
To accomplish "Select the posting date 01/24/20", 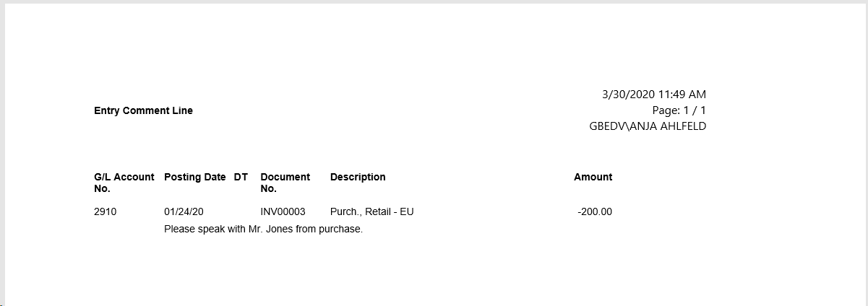I will pos(184,212).
